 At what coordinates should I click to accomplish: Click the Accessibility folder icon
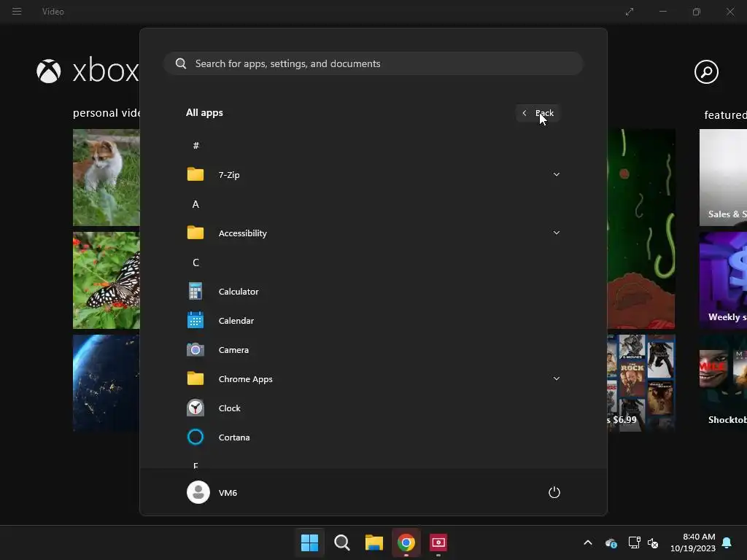tap(196, 233)
